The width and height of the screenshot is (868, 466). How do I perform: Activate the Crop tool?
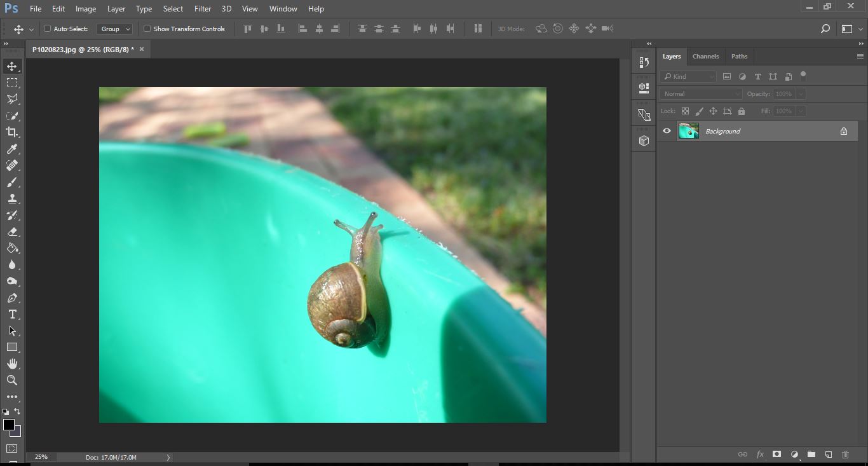coord(12,132)
